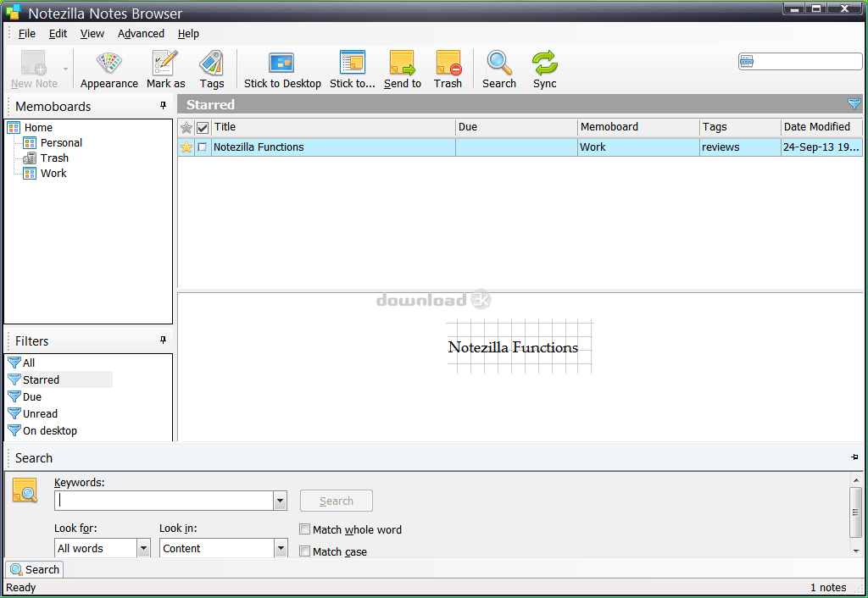Apply the Starred filter

41,380
